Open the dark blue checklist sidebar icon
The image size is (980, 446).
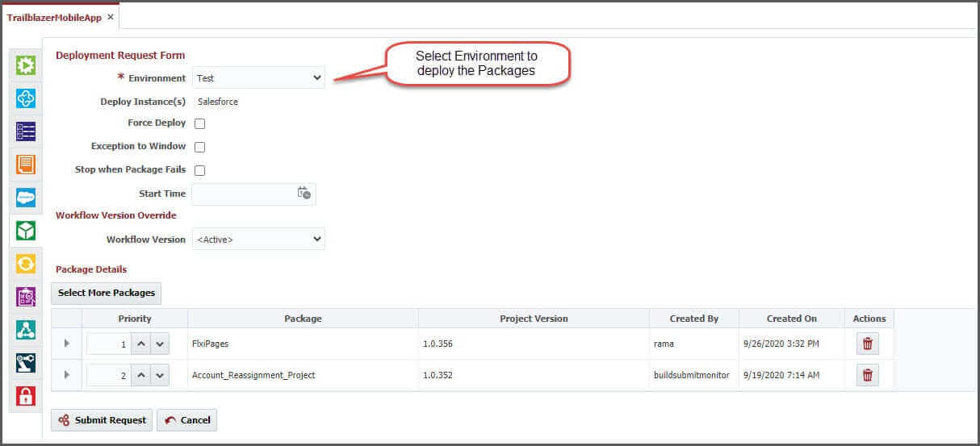coord(26,131)
